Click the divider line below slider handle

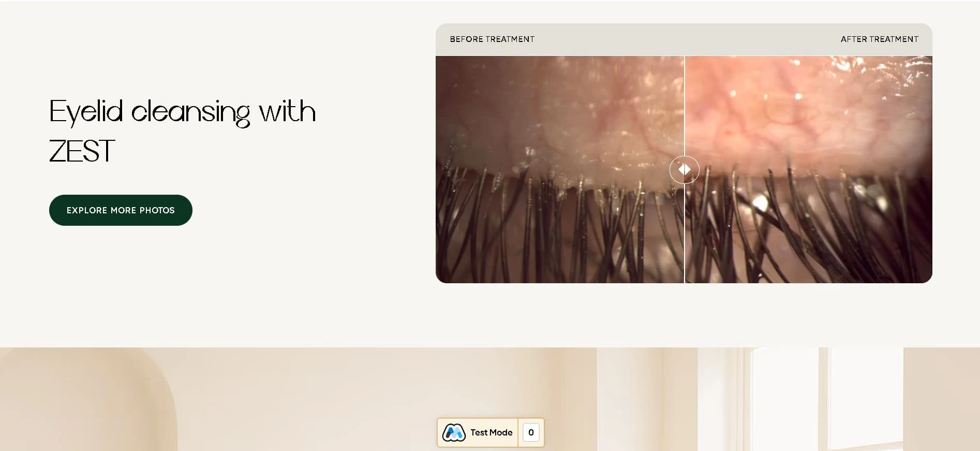pos(684,234)
